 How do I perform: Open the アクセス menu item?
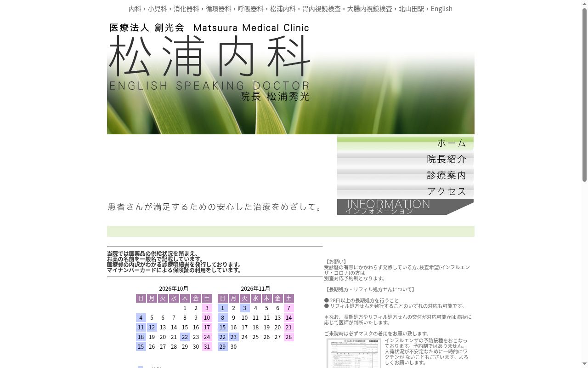[405, 191]
